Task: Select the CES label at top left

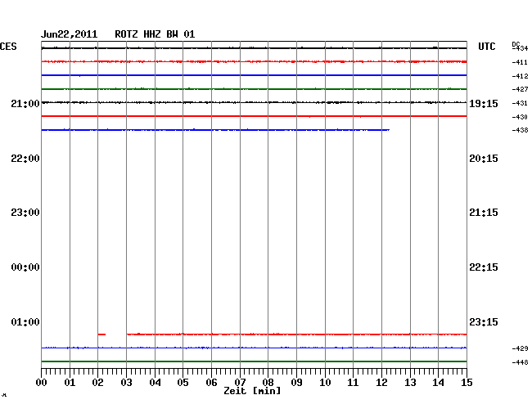Action: pyautogui.click(x=8, y=47)
